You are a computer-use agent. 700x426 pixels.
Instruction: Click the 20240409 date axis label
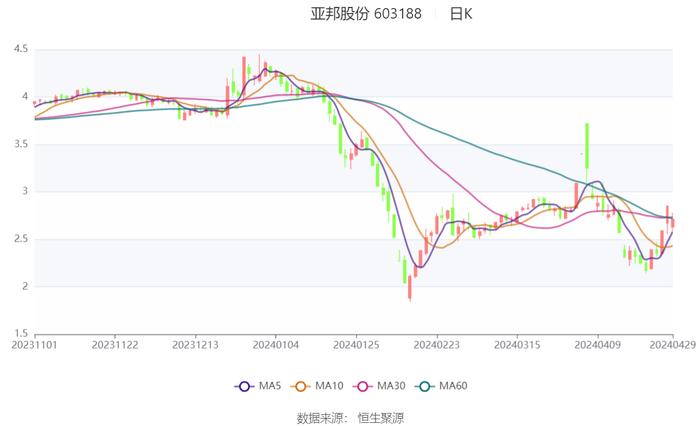pos(597,345)
